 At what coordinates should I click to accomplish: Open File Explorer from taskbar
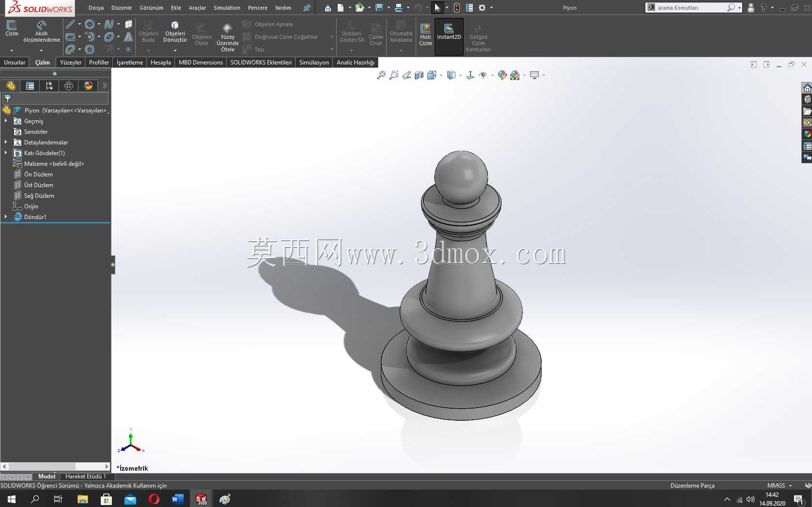pos(82,499)
